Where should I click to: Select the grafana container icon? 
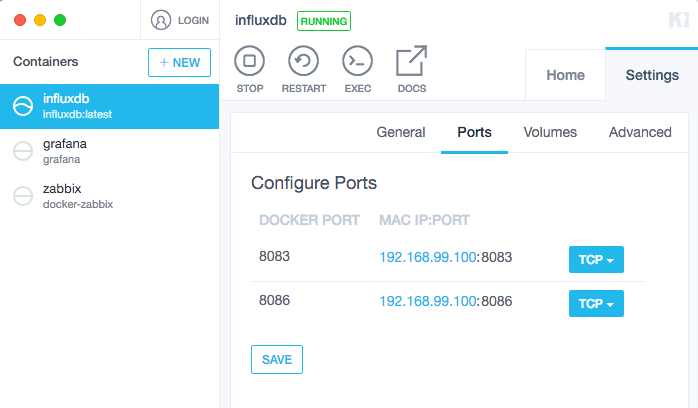(23, 151)
